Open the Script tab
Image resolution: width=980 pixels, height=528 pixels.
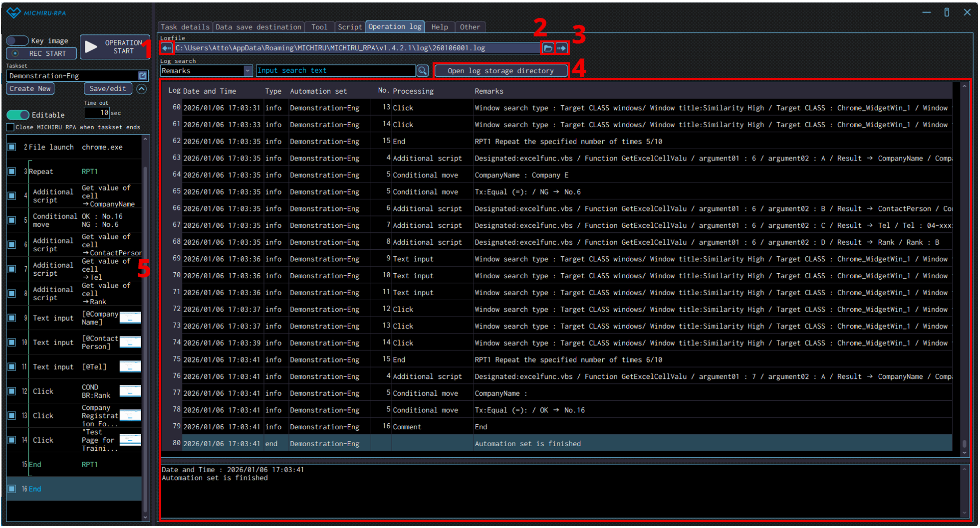click(349, 27)
